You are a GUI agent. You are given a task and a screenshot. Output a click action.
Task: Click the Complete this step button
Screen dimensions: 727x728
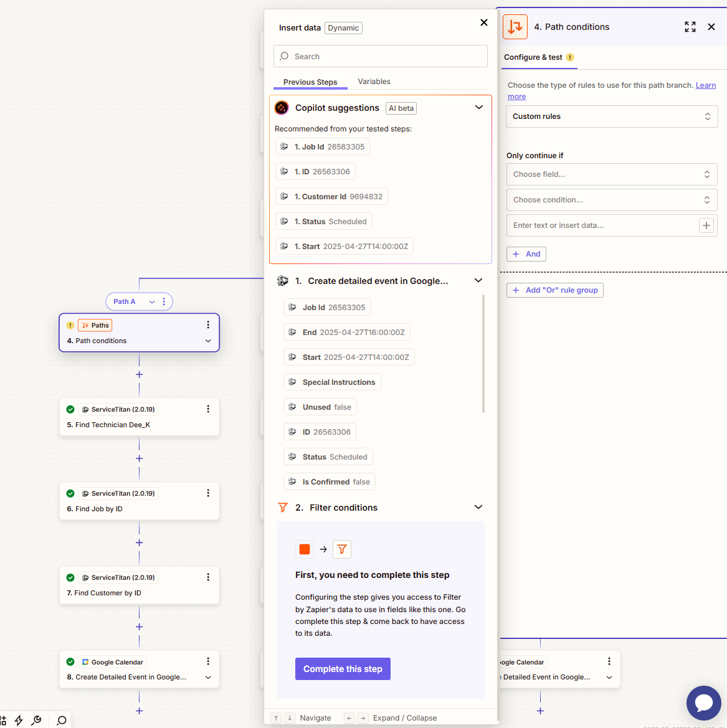[343, 669]
